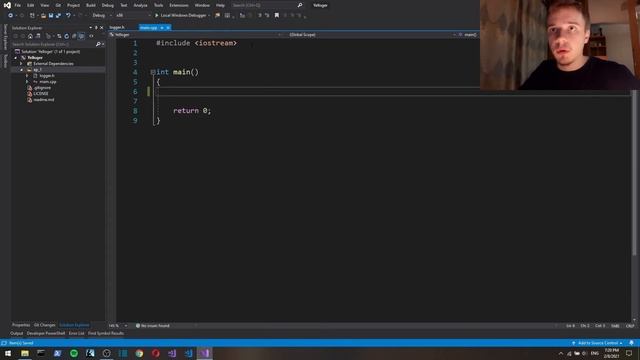Open the Output tab
This screenshot has height=360, width=640.
click(17, 333)
